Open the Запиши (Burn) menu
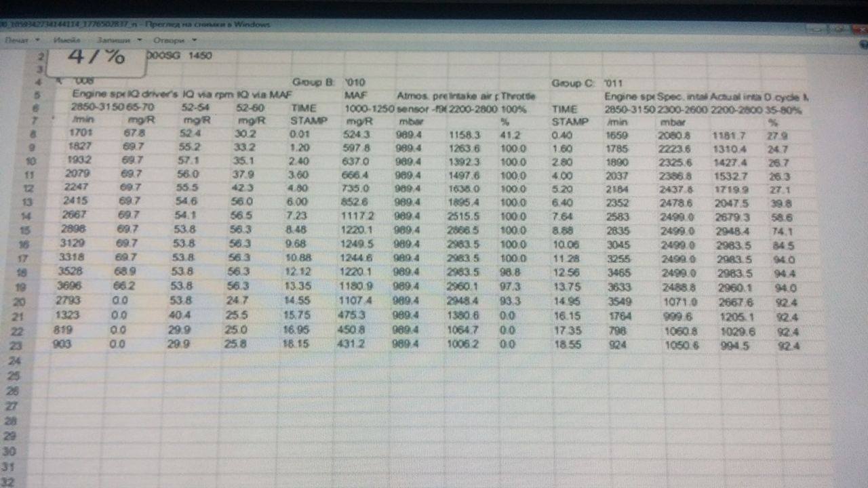Viewport: 868px width, 488px height. pos(113,40)
